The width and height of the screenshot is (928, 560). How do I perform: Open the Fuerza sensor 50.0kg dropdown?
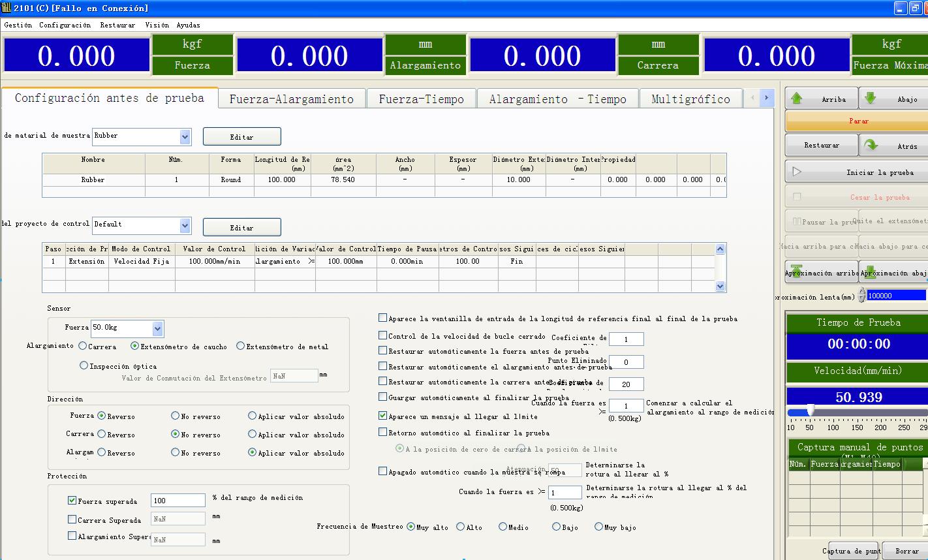click(157, 328)
